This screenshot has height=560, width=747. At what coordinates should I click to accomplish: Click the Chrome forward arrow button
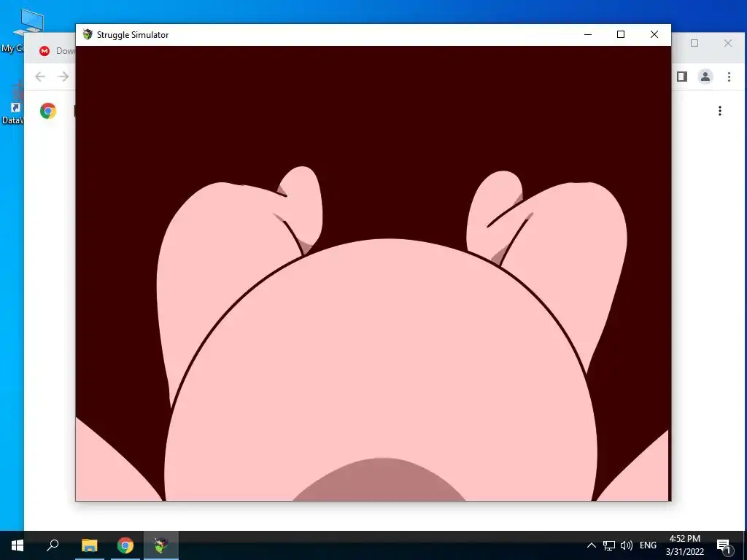tap(63, 77)
